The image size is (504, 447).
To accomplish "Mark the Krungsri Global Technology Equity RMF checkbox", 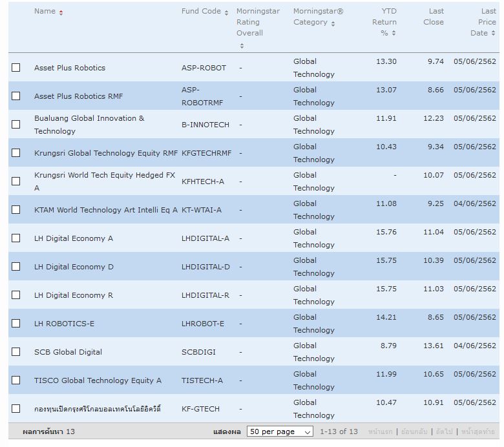I will click(x=16, y=153).
